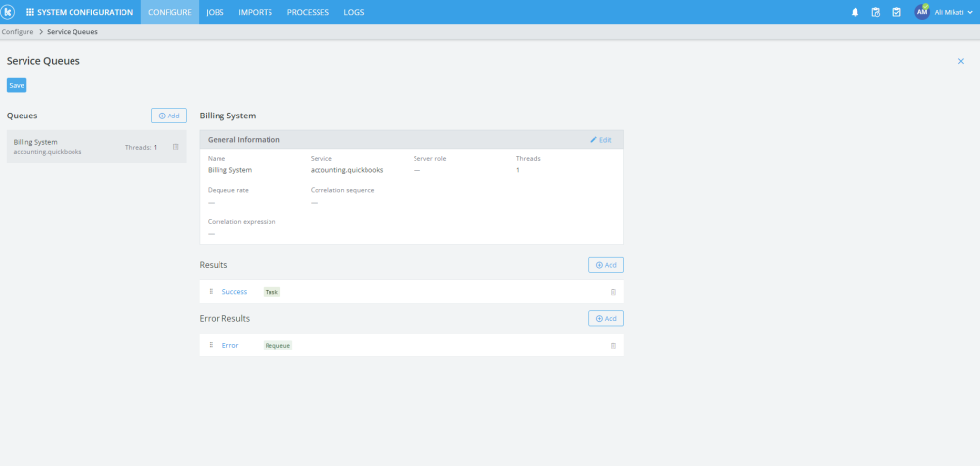Viewport: 980px width, 466px height.
Task: Click the Correlation sequence label
Action: (342, 190)
